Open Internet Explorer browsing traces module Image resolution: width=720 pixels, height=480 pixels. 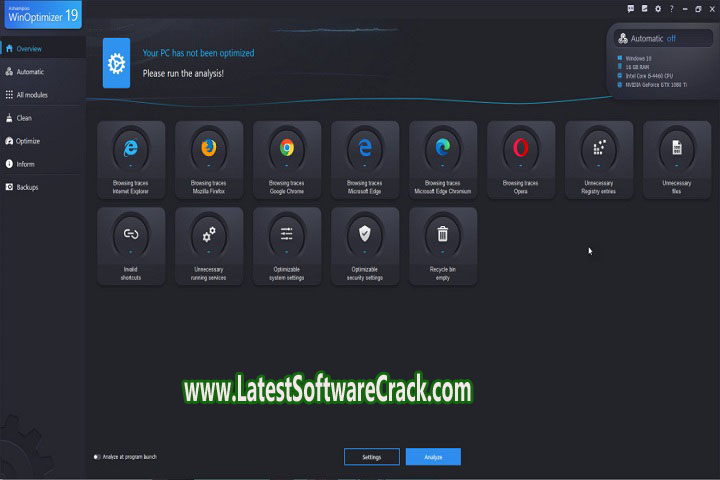tap(131, 154)
